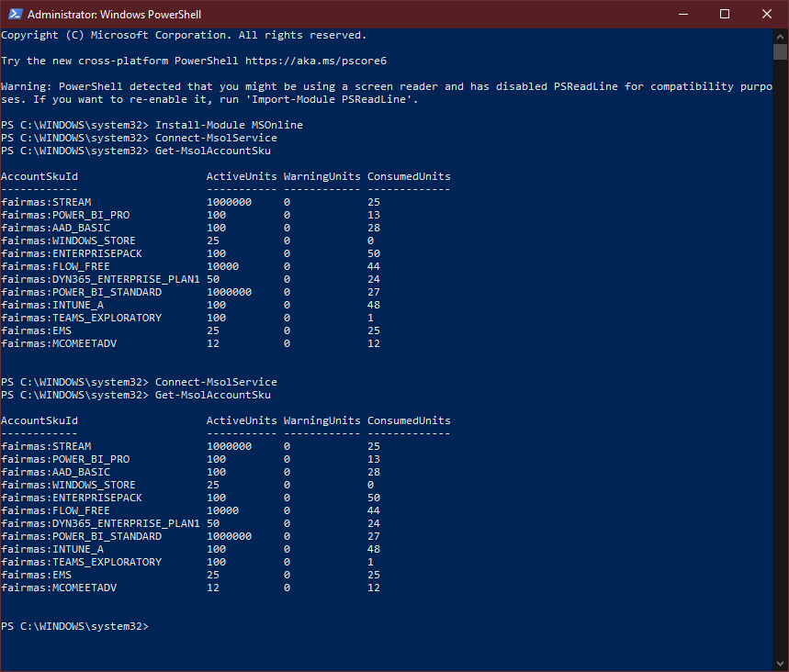Click ConsumedUnits 50 for ENTERPRISEPACK in first table
The height and width of the screenshot is (672, 789).
coord(374,253)
